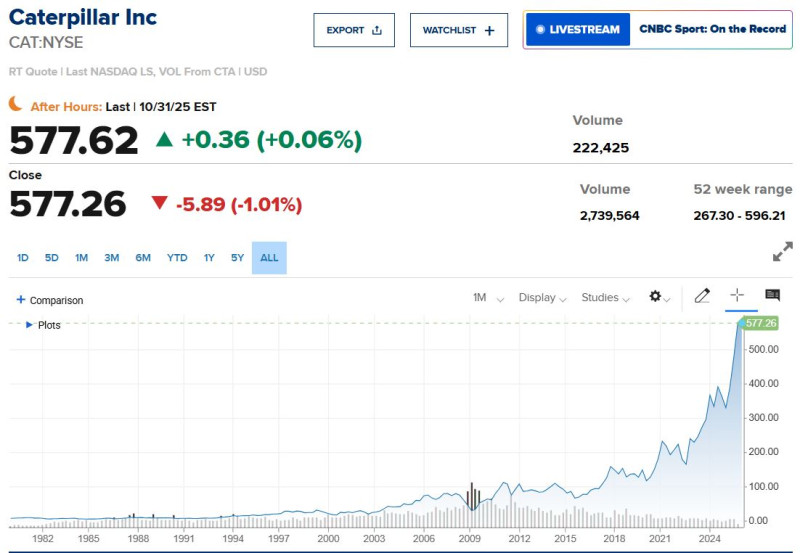Viewport: 800px width, 553px height.
Task: Toggle the crosshair tool icon
Action: [737, 295]
